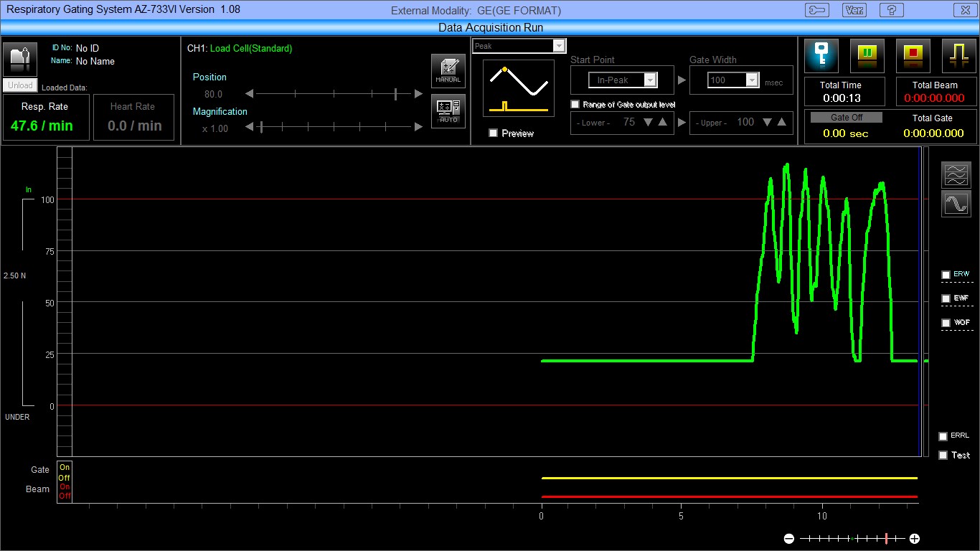980x551 pixels.
Task: Open the Gate Width value dropdown
Action: [x=752, y=80]
